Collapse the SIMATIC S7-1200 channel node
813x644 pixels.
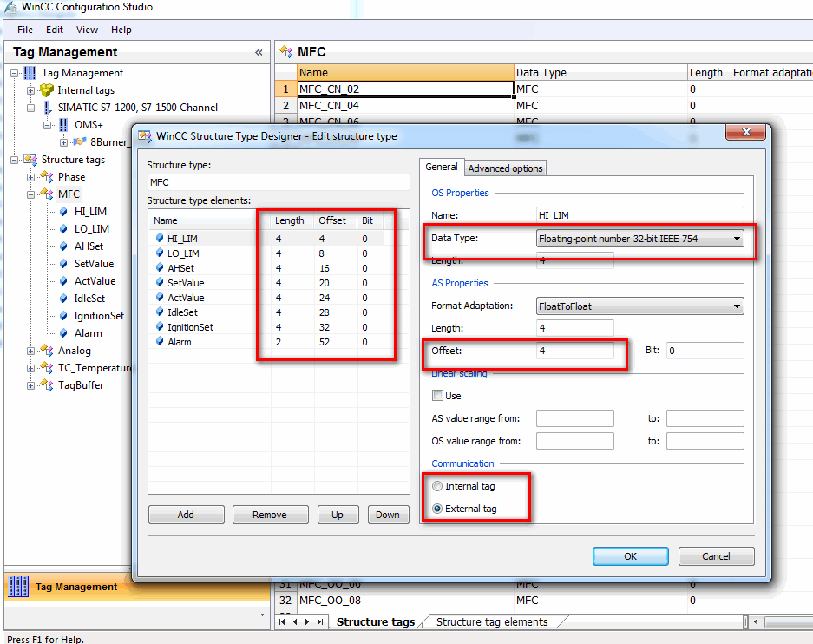coord(31,108)
